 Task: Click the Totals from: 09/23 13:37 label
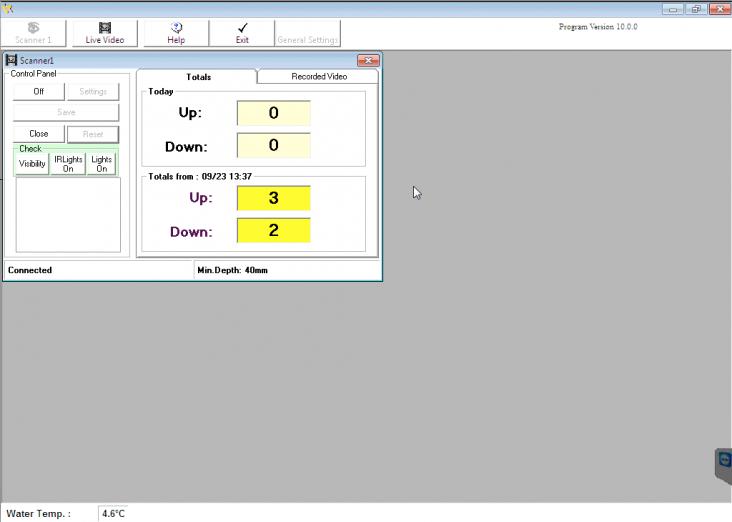point(200,176)
